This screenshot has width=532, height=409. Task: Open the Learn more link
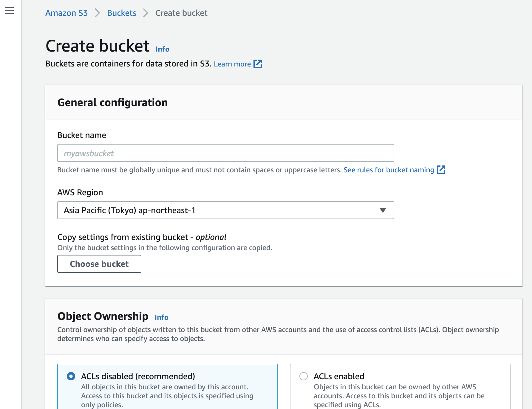(x=233, y=64)
